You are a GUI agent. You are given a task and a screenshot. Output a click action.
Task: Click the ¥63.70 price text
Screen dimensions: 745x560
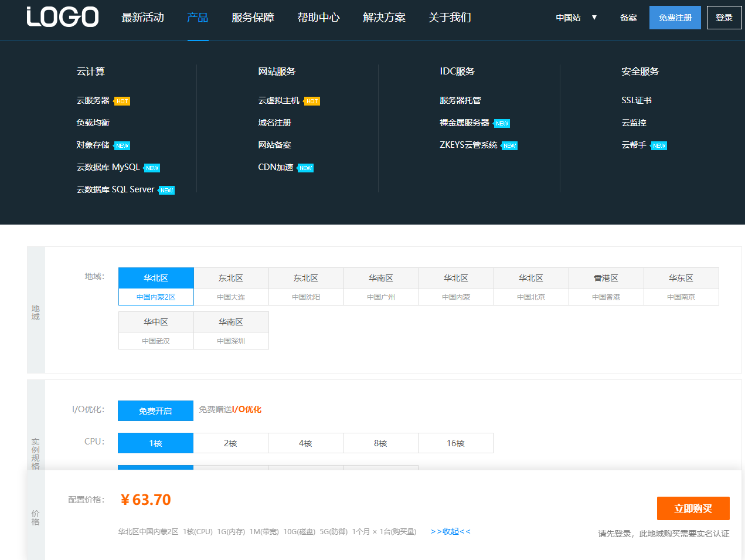145,500
